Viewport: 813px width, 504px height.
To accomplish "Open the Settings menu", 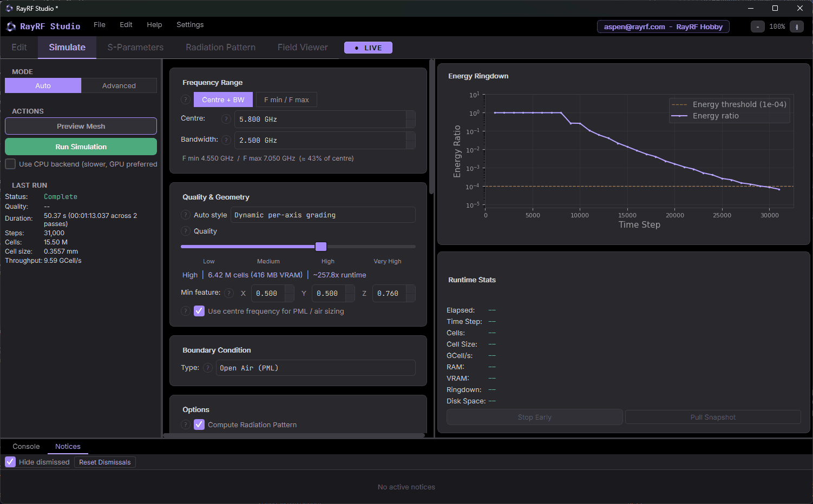I will (190, 25).
